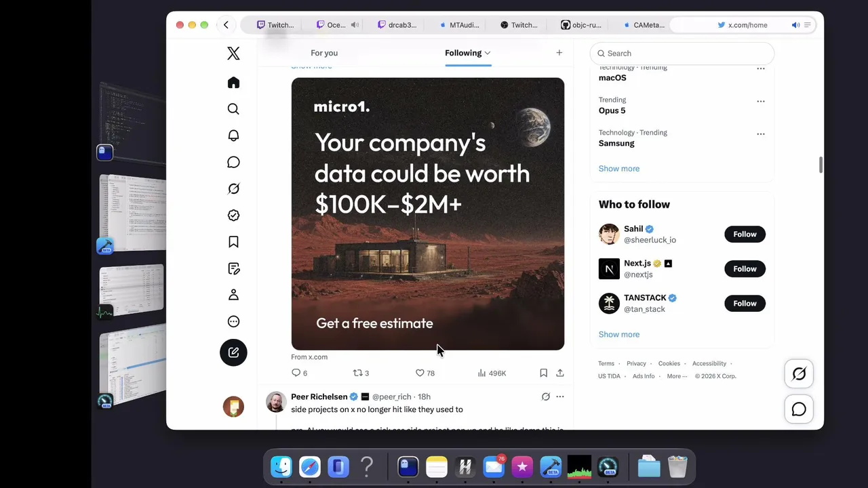
Task: Open Mail from the Dock
Action: coord(493,467)
